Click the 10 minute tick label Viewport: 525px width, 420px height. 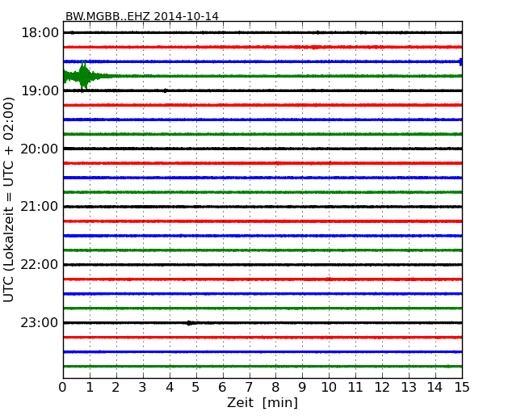[329, 388]
